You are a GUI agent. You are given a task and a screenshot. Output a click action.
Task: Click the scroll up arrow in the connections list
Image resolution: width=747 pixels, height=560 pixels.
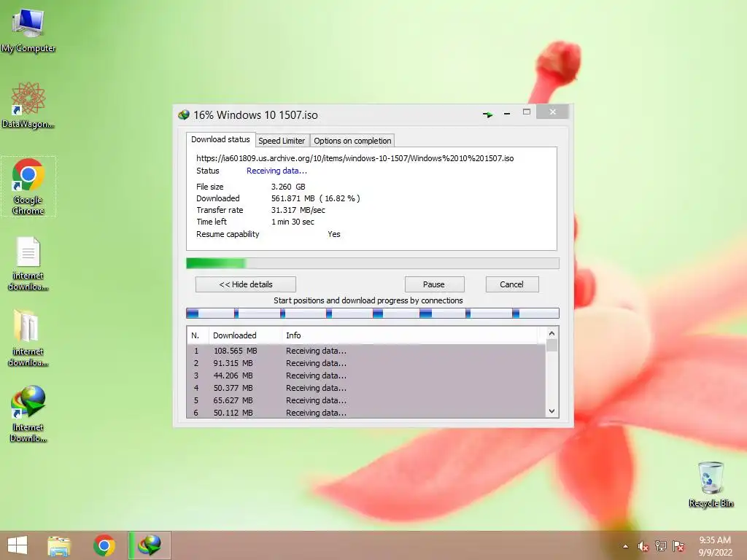click(x=551, y=333)
